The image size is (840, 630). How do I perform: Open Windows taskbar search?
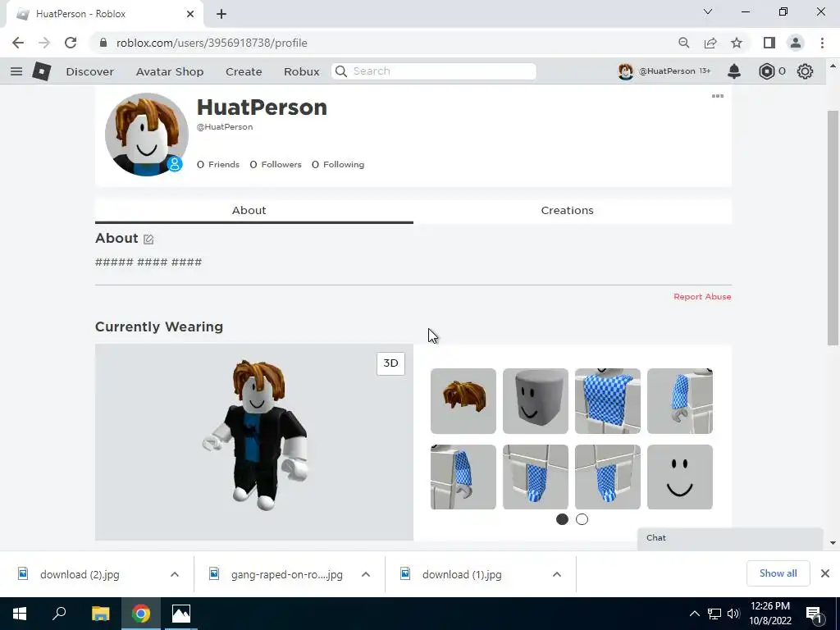click(59, 614)
